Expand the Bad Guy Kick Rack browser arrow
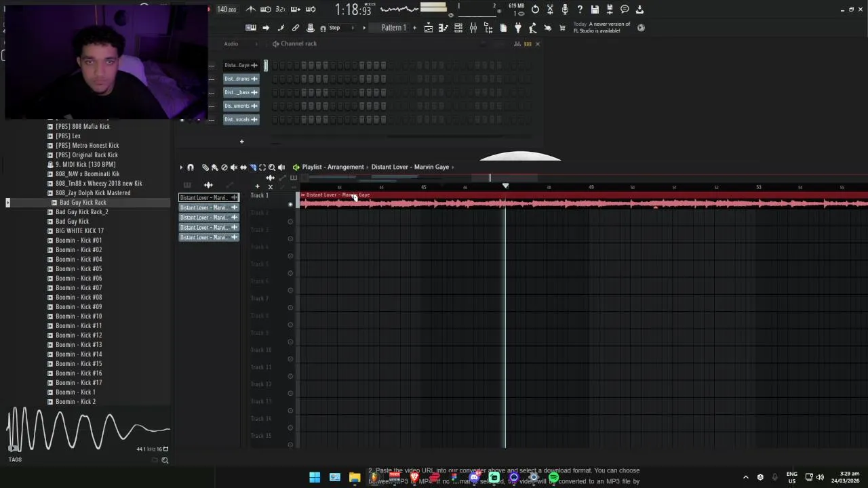This screenshot has height=488, width=868. (8, 203)
